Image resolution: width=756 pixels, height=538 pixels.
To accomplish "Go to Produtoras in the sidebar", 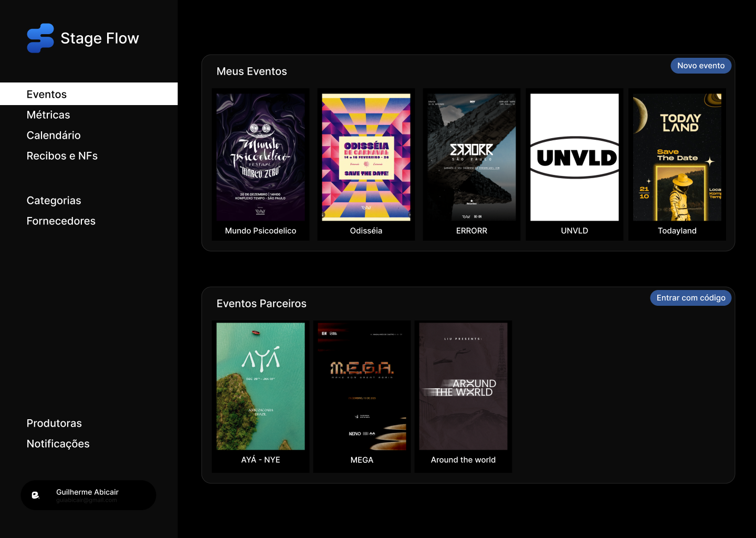I will click(x=54, y=423).
